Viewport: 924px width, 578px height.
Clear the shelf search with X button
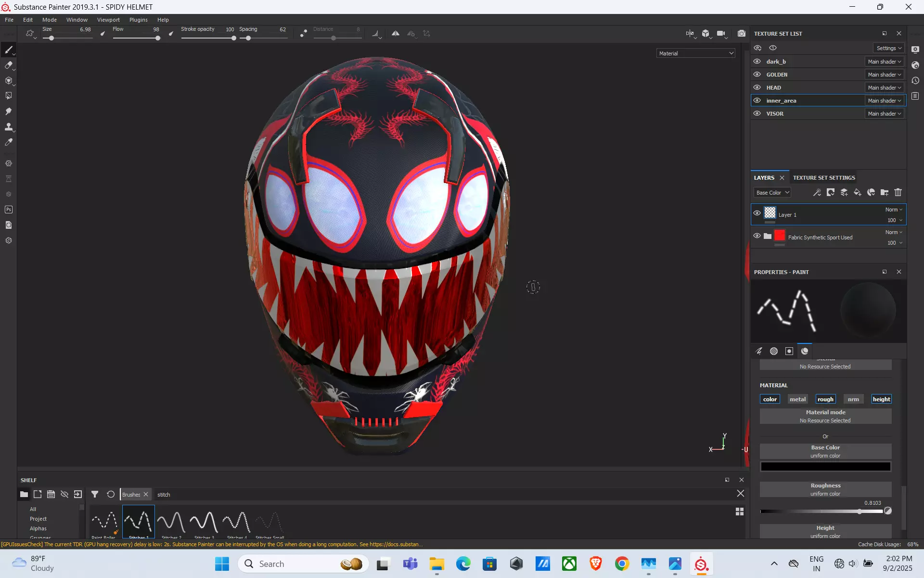[740, 493]
